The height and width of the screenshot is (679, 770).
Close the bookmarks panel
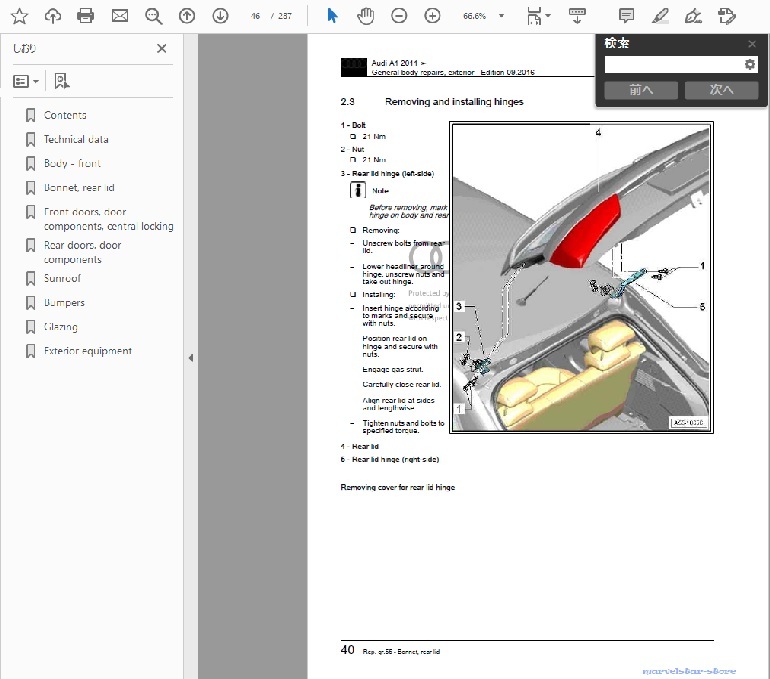tap(162, 48)
